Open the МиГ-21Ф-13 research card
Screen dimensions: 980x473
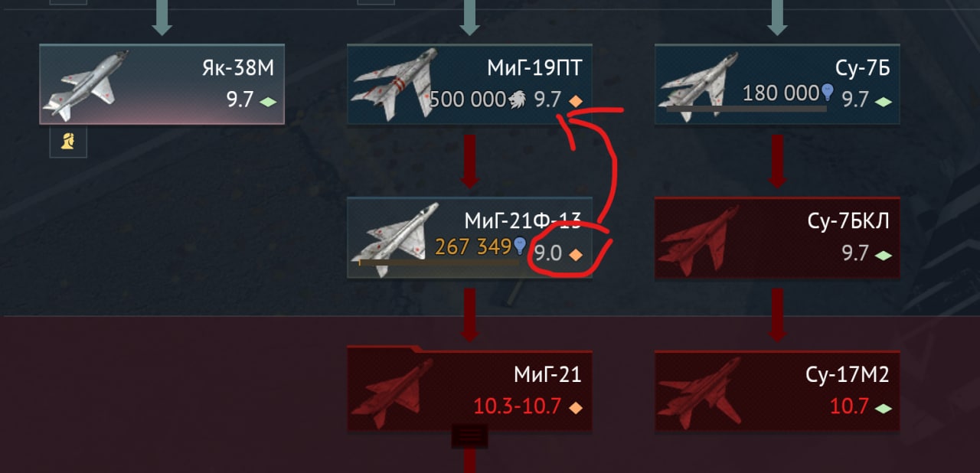coord(469,237)
